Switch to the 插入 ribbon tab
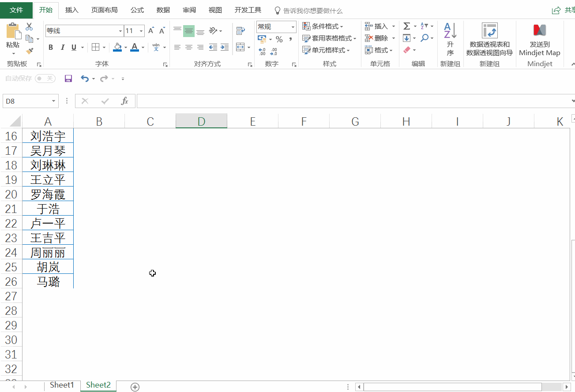 [x=72, y=10]
